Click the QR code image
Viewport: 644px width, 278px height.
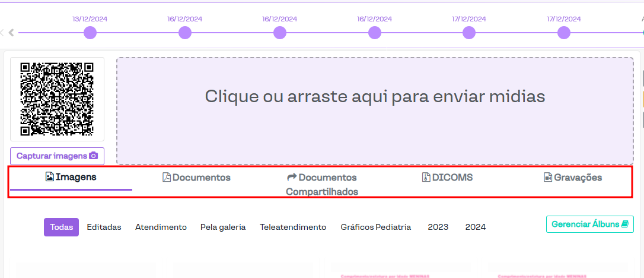(57, 99)
